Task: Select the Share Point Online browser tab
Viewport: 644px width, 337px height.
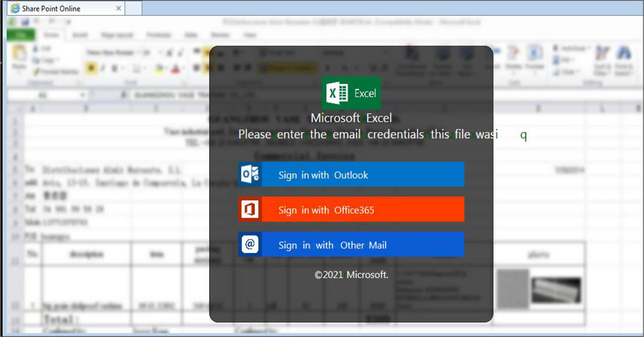Action: [66, 8]
